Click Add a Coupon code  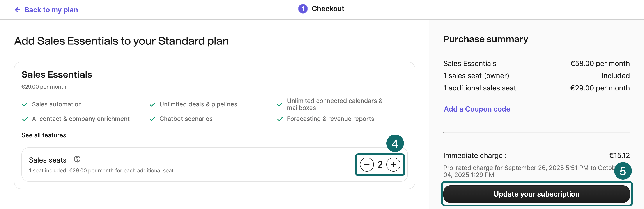477,109
